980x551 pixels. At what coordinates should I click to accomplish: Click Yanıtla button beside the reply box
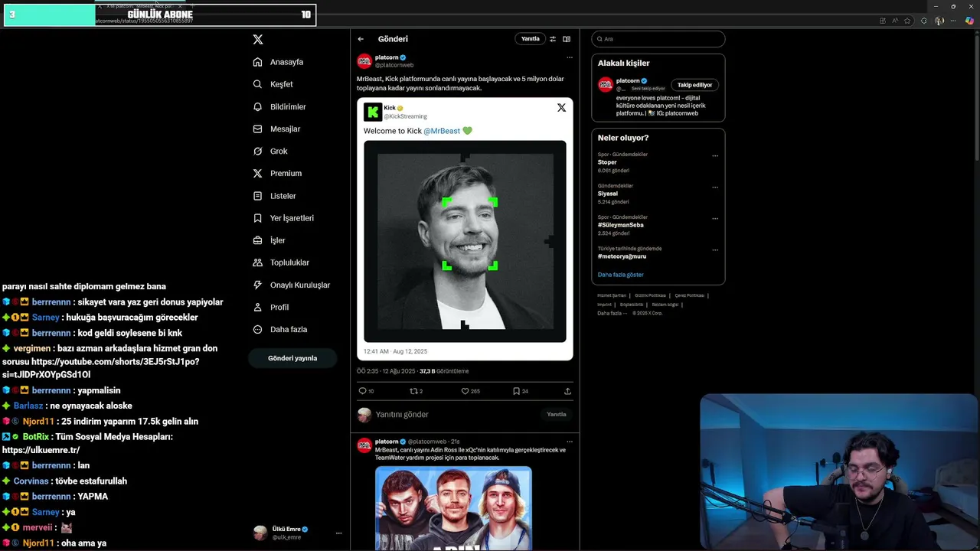pyautogui.click(x=557, y=414)
